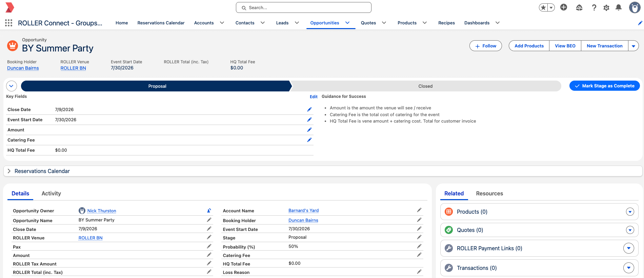The image size is (644, 278).
Task: Click Edit link for Key Fields
Action: pyautogui.click(x=314, y=97)
